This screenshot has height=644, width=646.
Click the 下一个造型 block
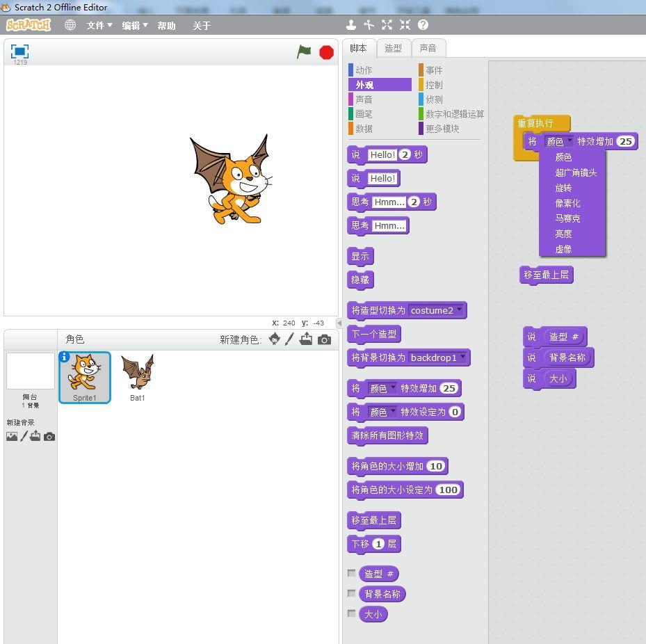coord(373,334)
